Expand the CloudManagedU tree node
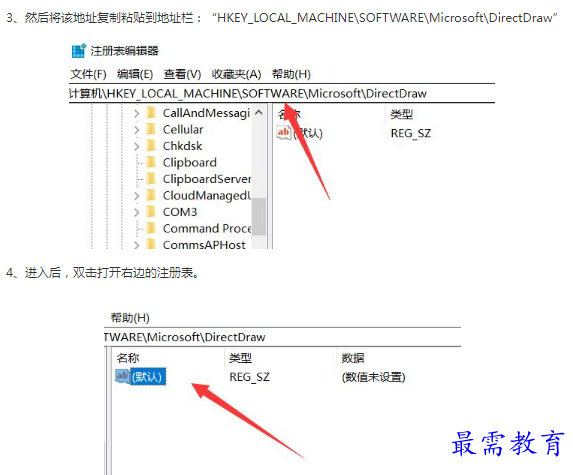Screen dimensions: 573x475 [x=137, y=196]
